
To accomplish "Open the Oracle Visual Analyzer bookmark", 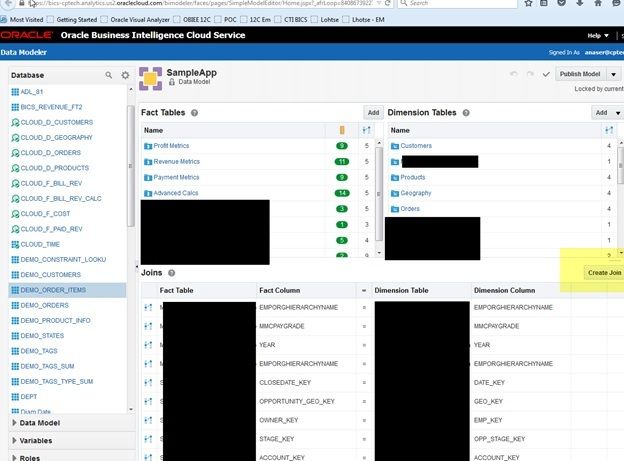I will (136, 20).
